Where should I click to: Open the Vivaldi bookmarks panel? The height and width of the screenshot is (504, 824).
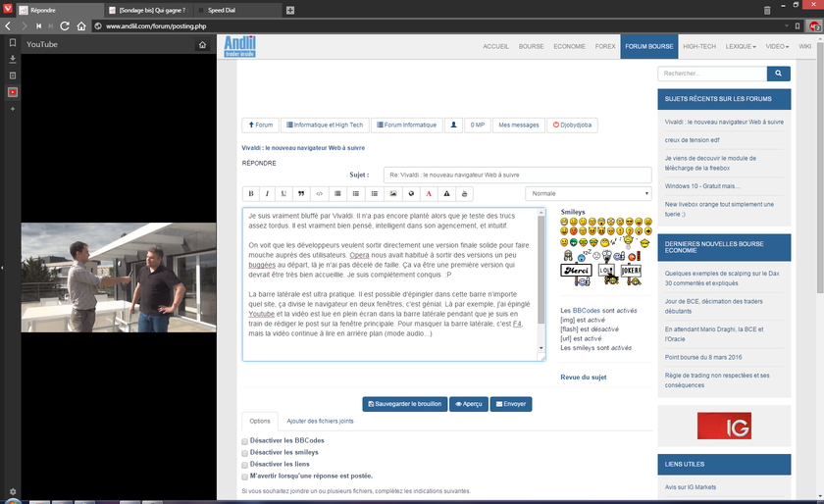point(12,43)
